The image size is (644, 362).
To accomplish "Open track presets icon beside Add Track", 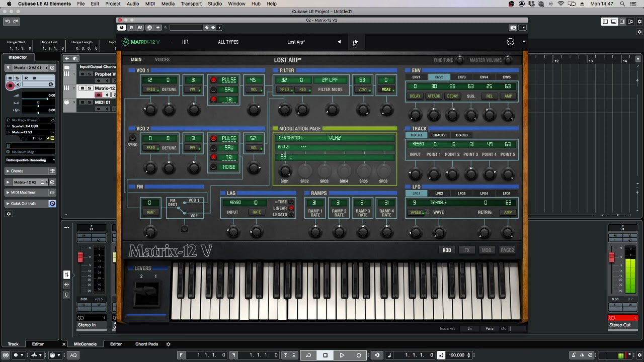I will (75, 59).
